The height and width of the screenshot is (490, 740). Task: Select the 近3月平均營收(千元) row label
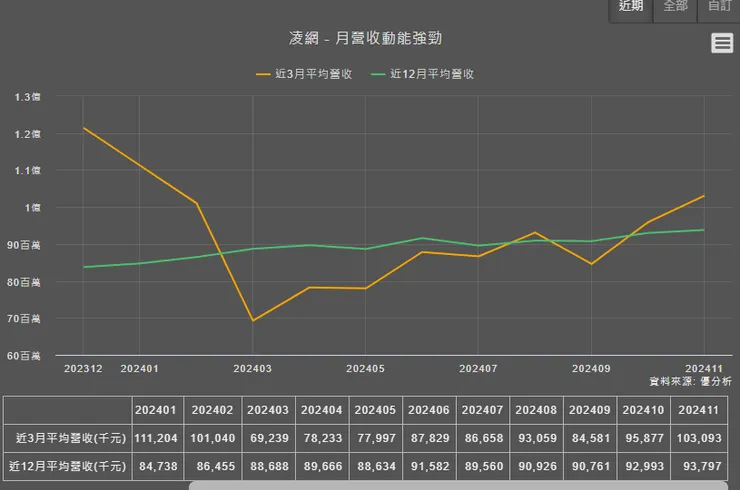[71, 438]
